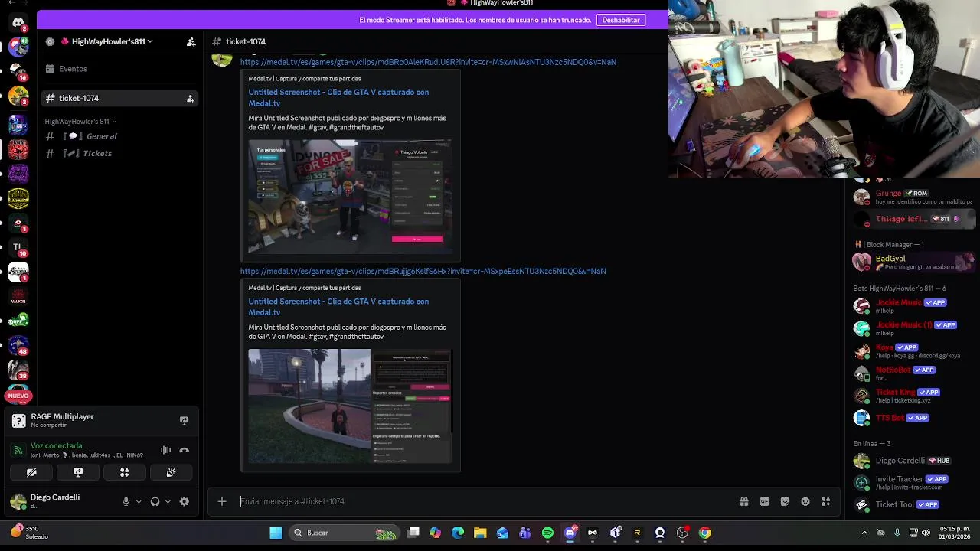This screenshot has height=551, width=980.
Task: Deafen with the headphones icon
Action: [155, 502]
